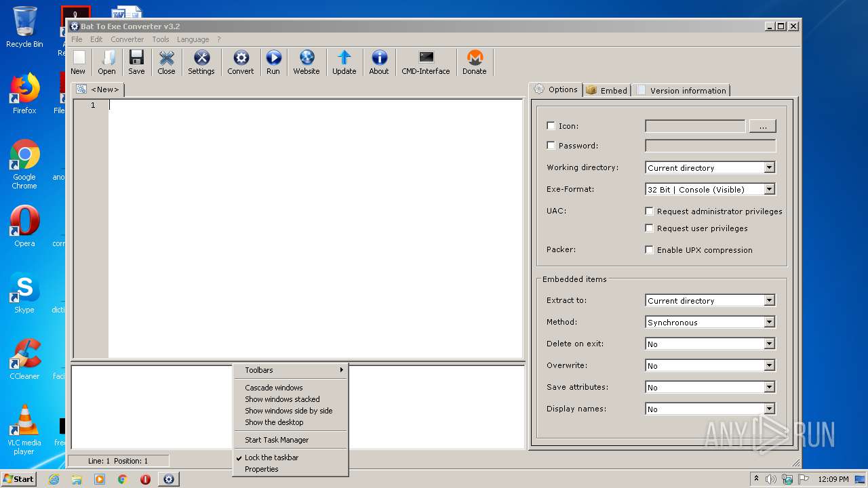Open the Exe-Format dropdown
868x488 pixels.
click(x=710, y=189)
